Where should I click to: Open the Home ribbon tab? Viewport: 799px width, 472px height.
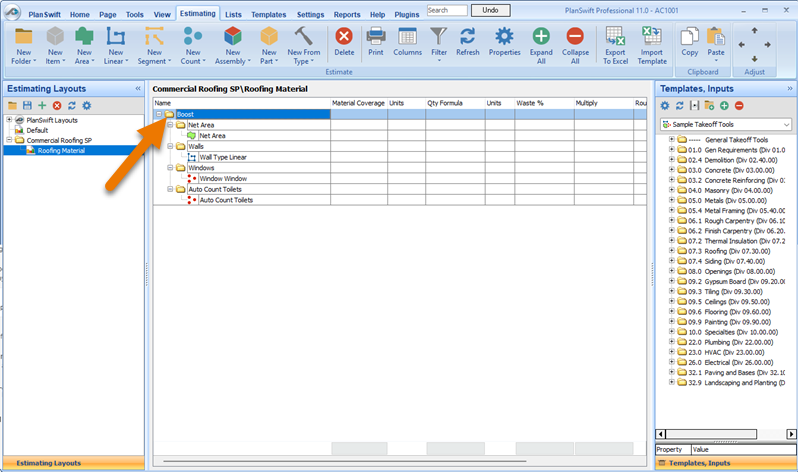79,15
